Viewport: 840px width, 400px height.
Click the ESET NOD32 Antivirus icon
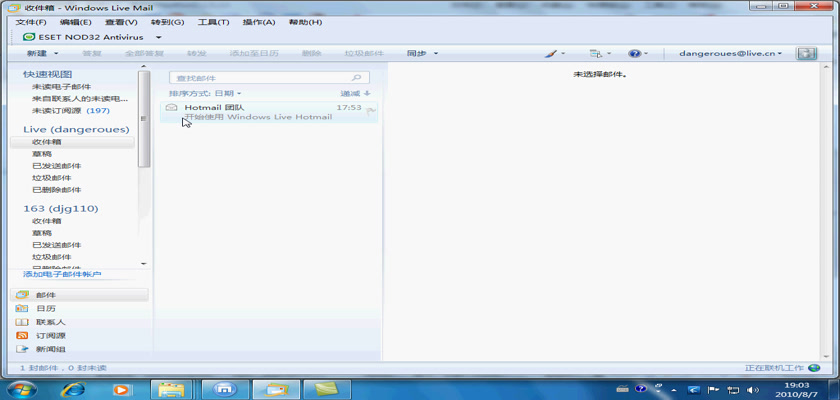(29, 37)
